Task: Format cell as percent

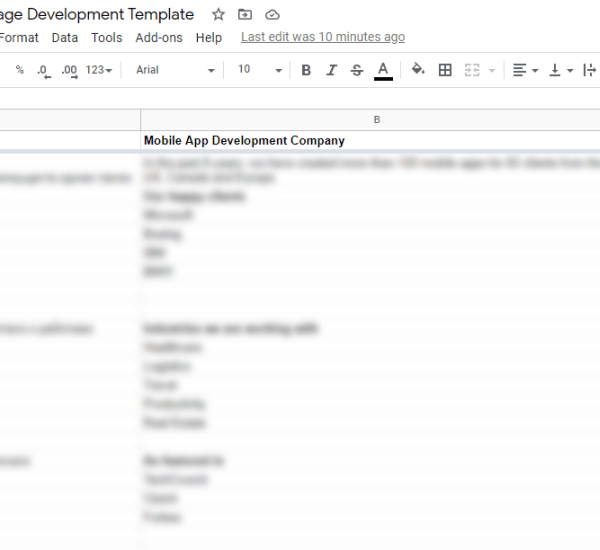Action: tap(19, 70)
